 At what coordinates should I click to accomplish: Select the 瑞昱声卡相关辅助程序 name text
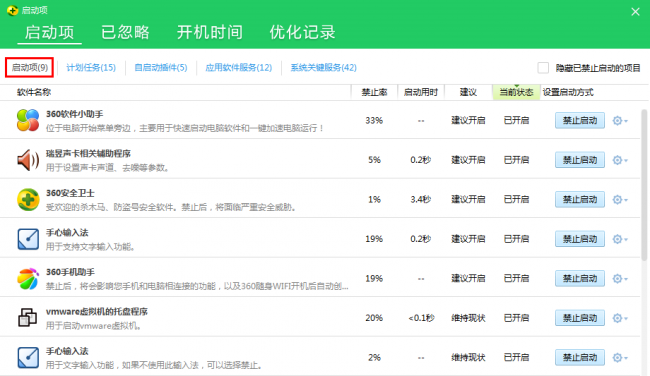point(88,153)
